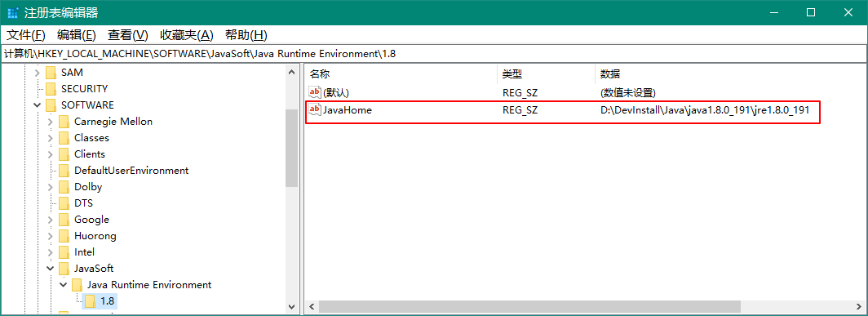868x316 pixels.
Task: Click REG_SZ type in JavaHome row
Action: (x=520, y=109)
